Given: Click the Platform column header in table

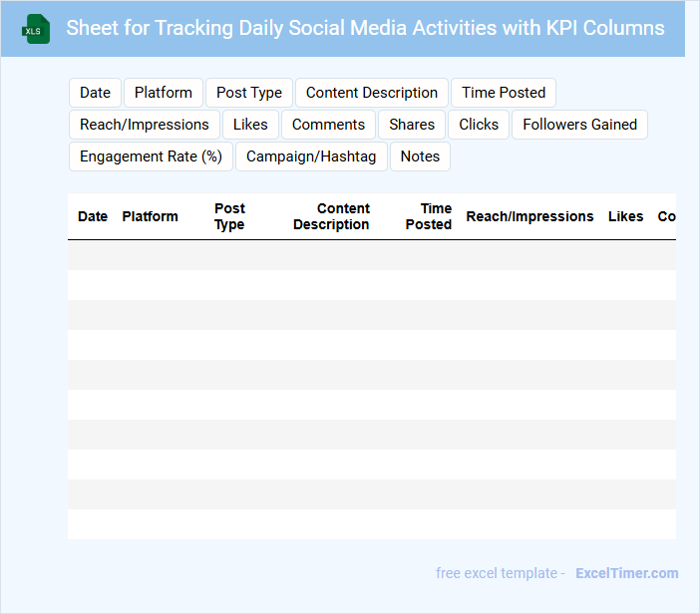Looking at the screenshot, I should [150, 216].
